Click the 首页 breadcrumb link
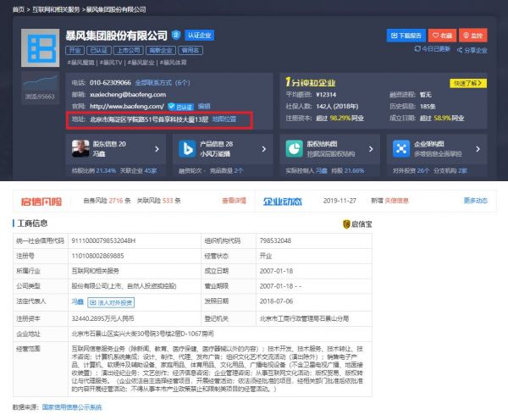The height and width of the screenshot is (420, 508). pos(18,8)
